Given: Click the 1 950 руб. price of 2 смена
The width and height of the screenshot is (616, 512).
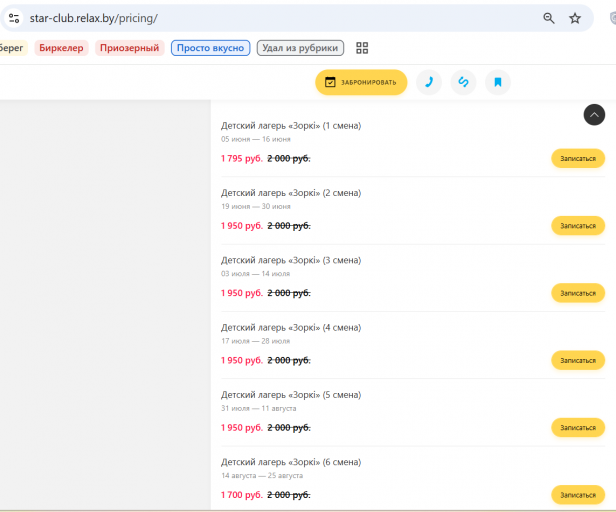Looking at the screenshot, I should tap(242, 226).
